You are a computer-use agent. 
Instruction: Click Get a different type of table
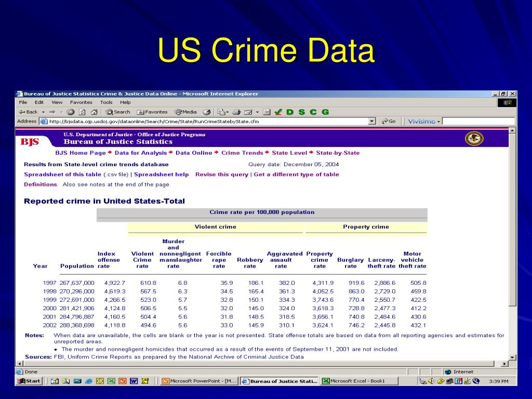(296, 175)
